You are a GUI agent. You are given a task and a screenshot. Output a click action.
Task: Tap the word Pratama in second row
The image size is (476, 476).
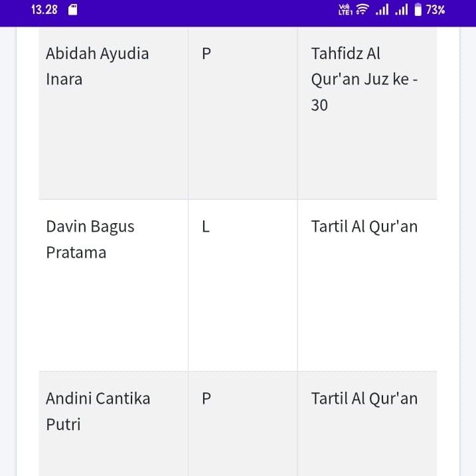click(x=76, y=252)
